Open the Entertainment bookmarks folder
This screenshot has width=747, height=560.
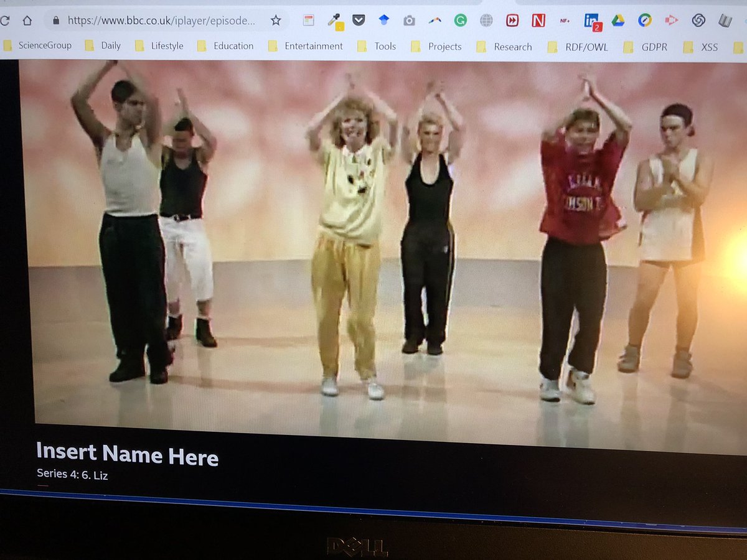(x=313, y=46)
